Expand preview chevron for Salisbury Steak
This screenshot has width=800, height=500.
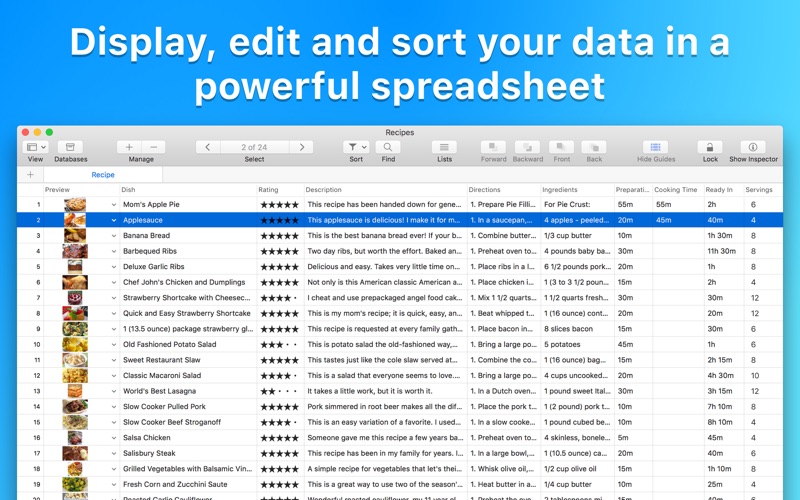pos(114,454)
